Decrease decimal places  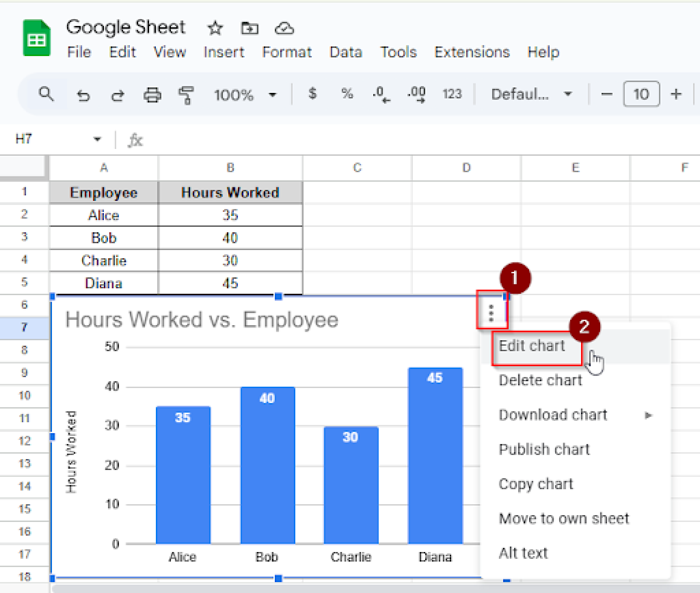click(381, 94)
